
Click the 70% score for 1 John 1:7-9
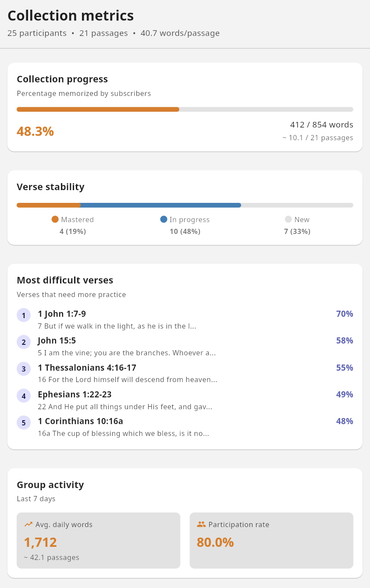click(345, 314)
